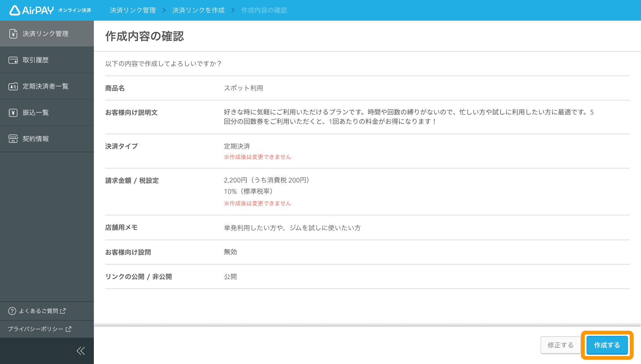Select the question-mark icon beside よくあるご質問
Viewport: 641px width, 364px height.
[x=12, y=311]
